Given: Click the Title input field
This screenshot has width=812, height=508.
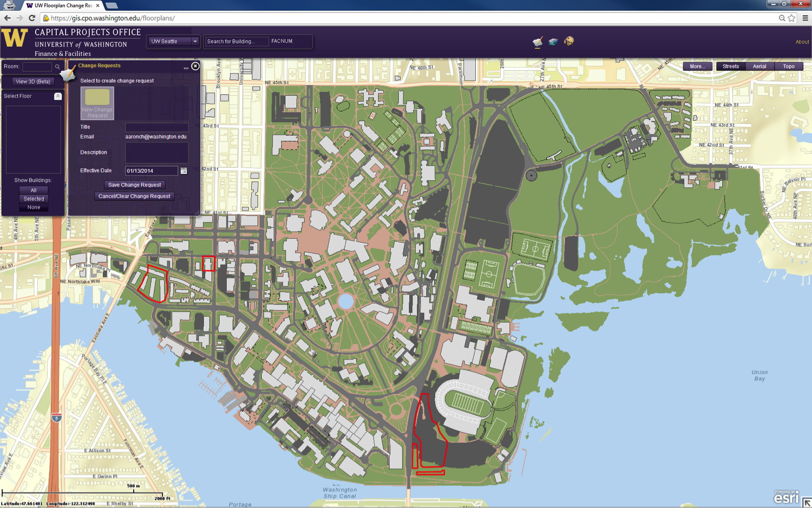Looking at the screenshot, I should (x=156, y=127).
